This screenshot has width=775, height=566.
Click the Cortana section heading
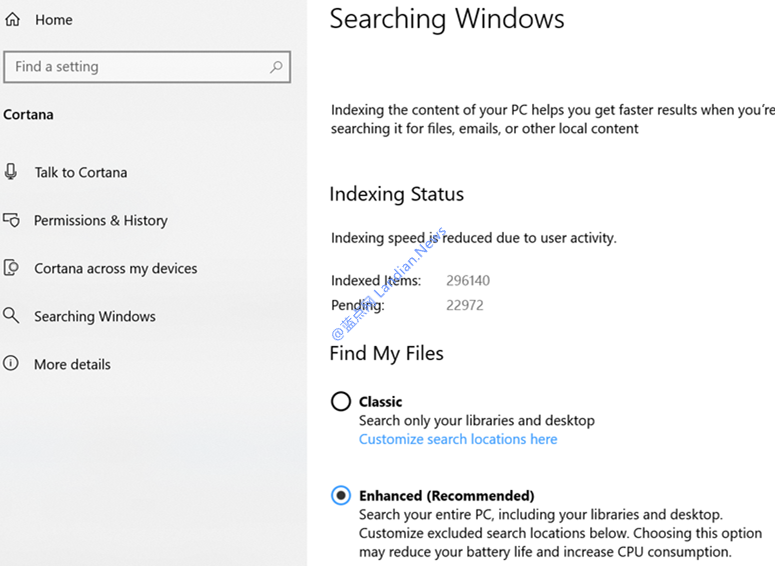click(x=28, y=115)
